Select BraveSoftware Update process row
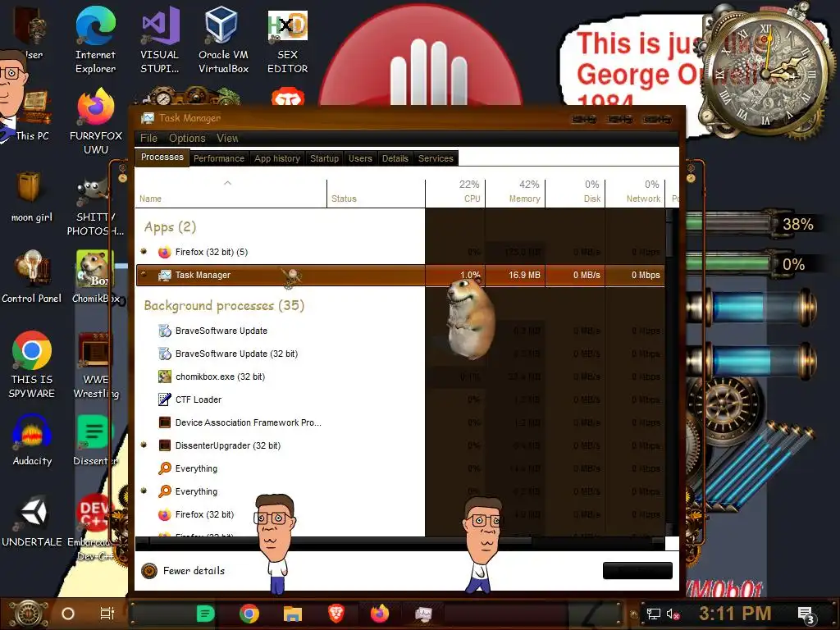The image size is (840, 630). coord(399,331)
